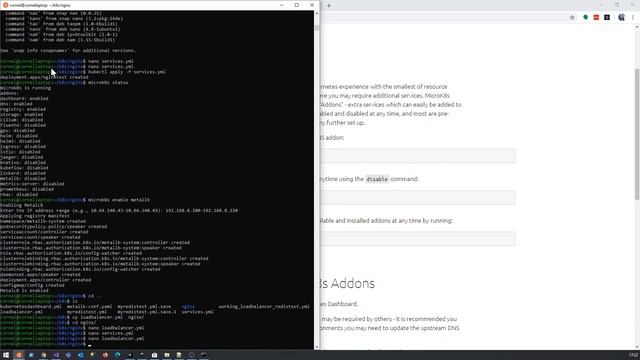Image resolution: width=640 pixels, height=360 pixels.
Task: Click the blue 'nginx' directory in ls output
Action: tap(188, 307)
